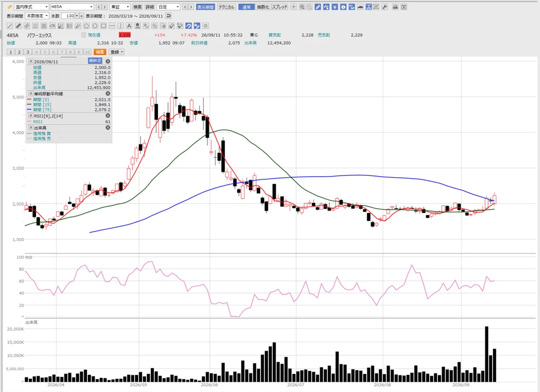Screen dimensions: 540x392
Task: Select the rectangle shape drawing tool
Action: (x=103, y=26)
